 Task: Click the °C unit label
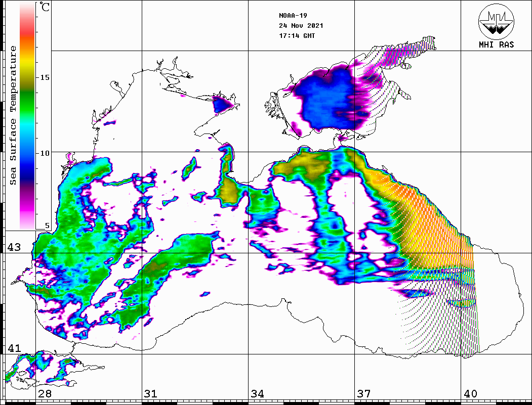tap(45, 7)
